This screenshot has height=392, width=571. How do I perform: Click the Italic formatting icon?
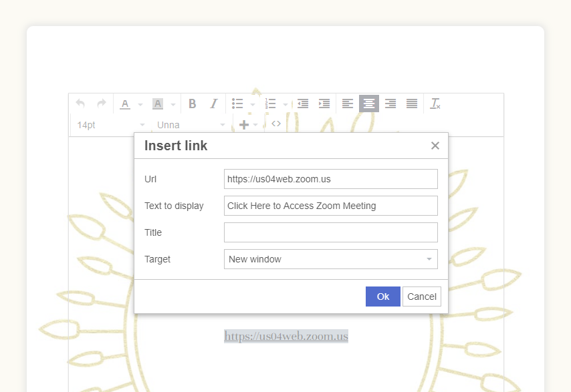[x=214, y=104]
